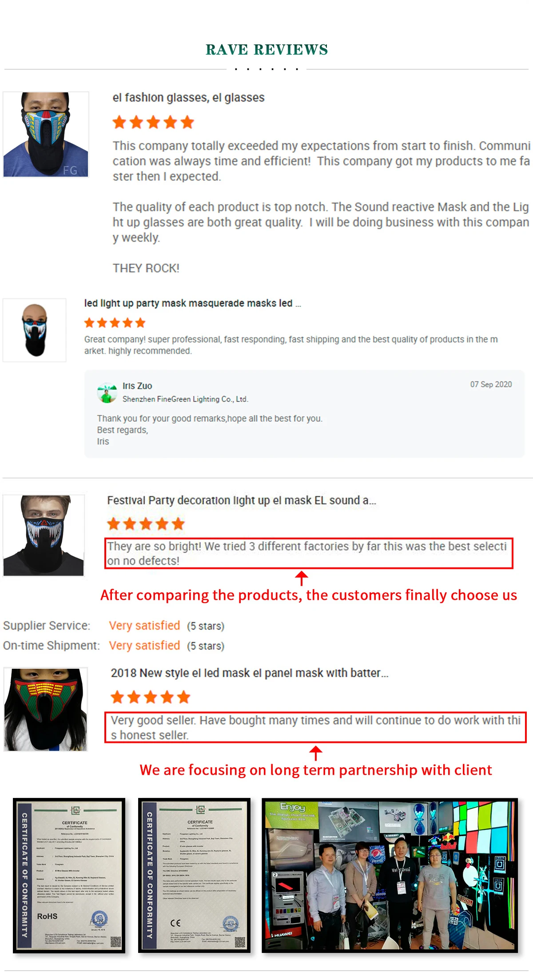Click the star rating under Festival Party decoration
This screenshot has width=533, height=980.
146,524
